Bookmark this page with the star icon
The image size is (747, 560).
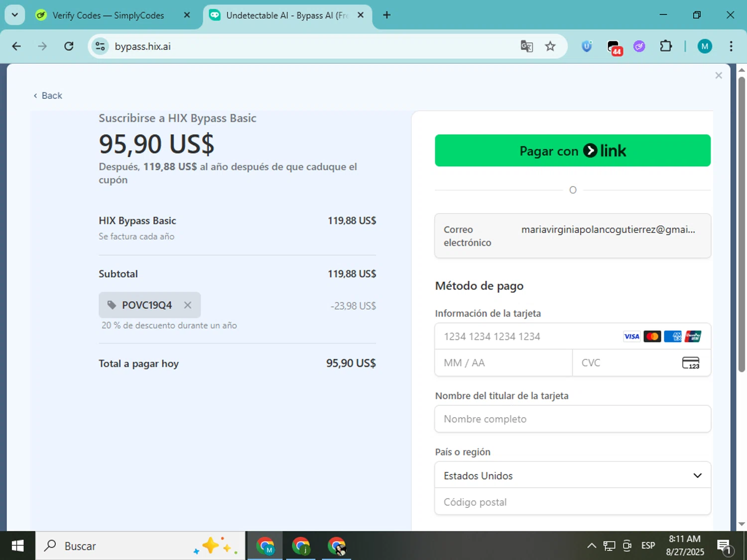[550, 46]
